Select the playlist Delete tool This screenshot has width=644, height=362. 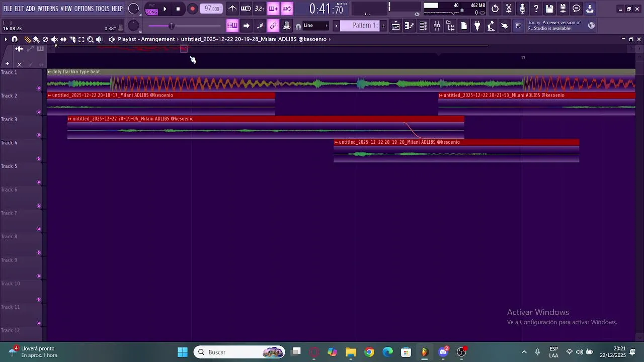[x=45, y=39]
